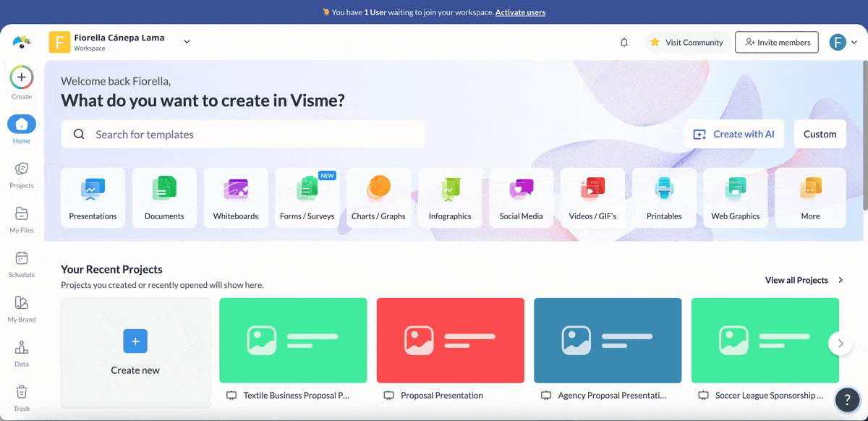Image resolution: width=868 pixels, height=421 pixels.
Task: Open the Create plus button in sidebar
Action: [22, 77]
